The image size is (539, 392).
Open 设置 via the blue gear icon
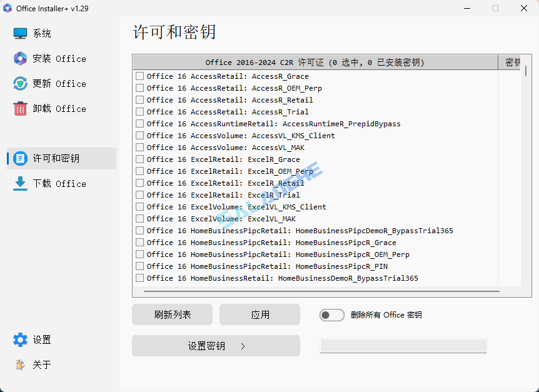[x=19, y=339]
